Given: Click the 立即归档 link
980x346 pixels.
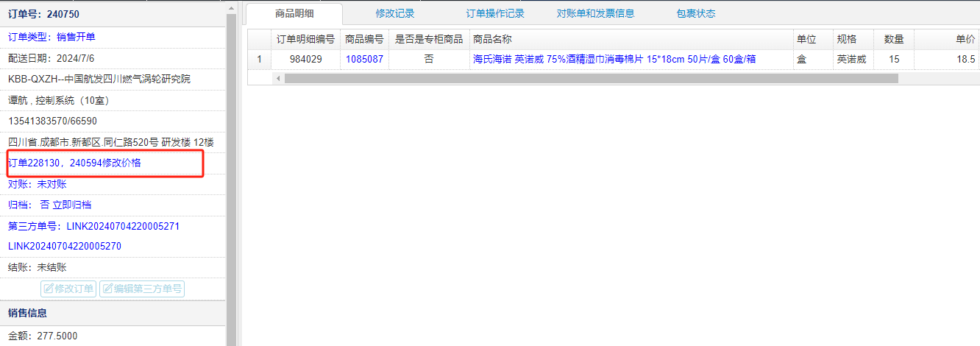Looking at the screenshot, I should (x=72, y=205).
